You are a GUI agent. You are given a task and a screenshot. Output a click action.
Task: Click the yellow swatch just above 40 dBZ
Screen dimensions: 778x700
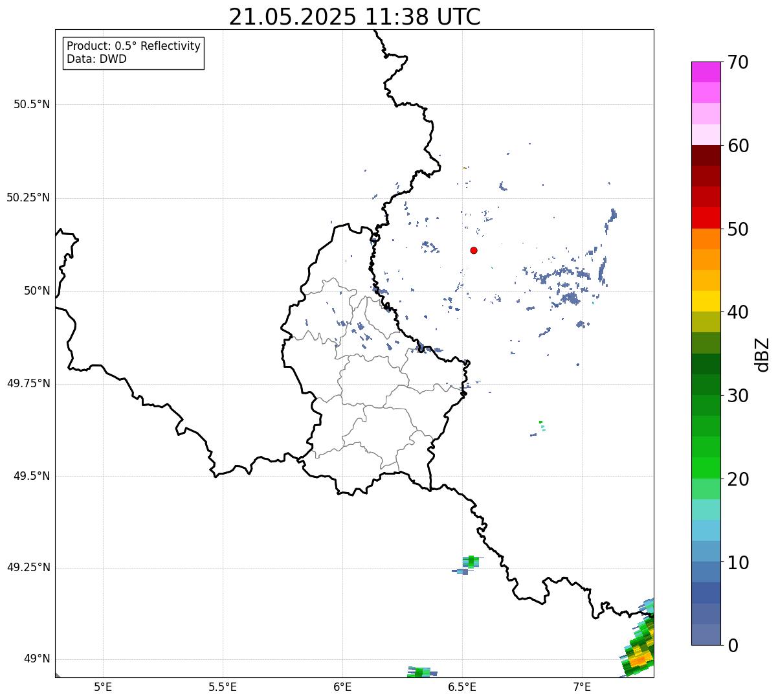click(706, 301)
